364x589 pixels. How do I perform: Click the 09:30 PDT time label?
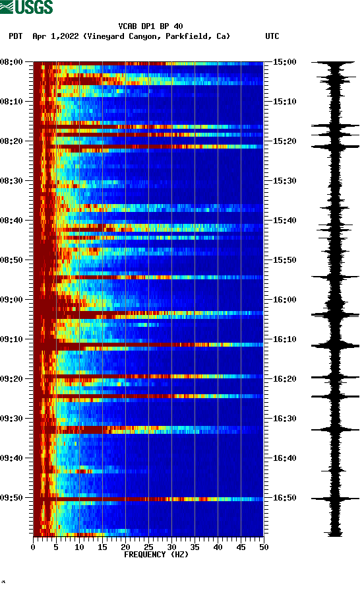click(x=11, y=419)
